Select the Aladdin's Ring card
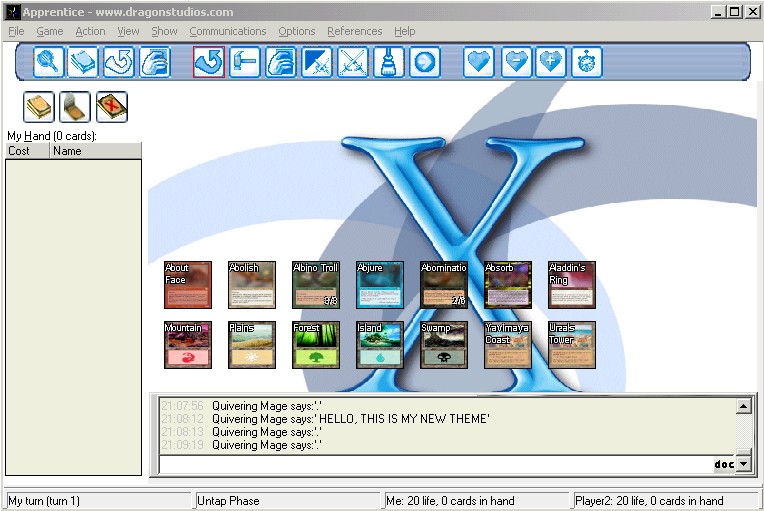Image resolution: width=764 pixels, height=511 pixels. point(572,285)
